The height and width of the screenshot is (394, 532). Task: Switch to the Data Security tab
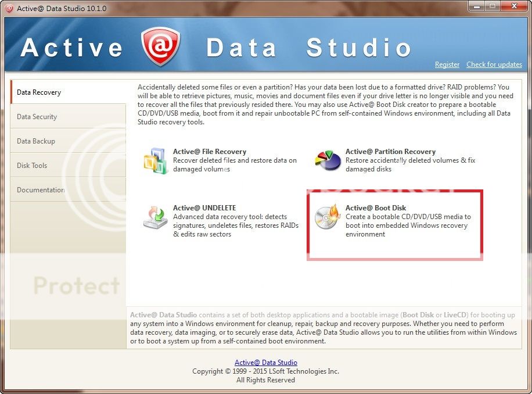tap(68, 116)
